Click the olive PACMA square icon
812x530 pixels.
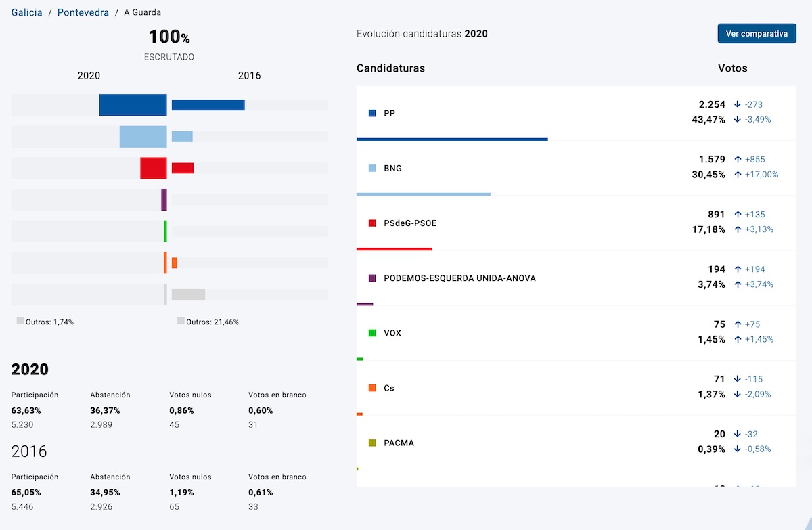[372, 443]
